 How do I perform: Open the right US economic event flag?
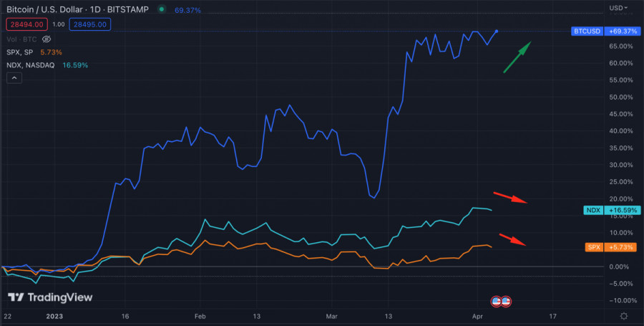pos(506,302)
